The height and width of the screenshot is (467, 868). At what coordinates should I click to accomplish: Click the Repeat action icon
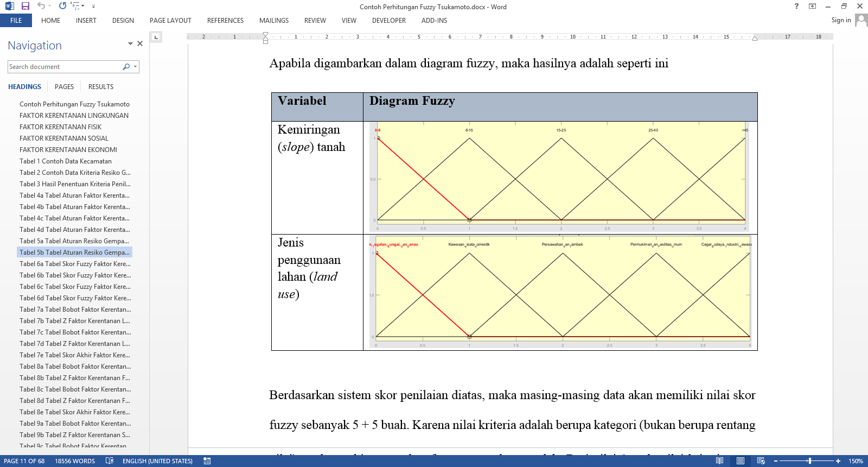(62, 6)
